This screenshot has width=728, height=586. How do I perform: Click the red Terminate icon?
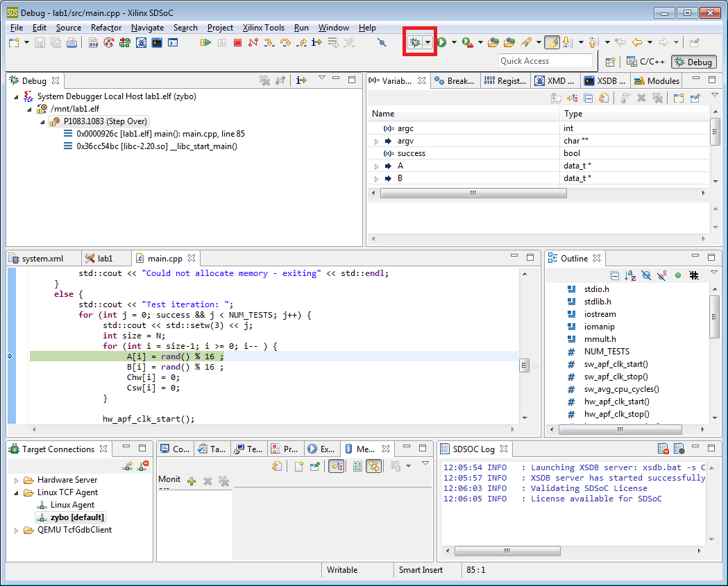click(x=237, y=43)
